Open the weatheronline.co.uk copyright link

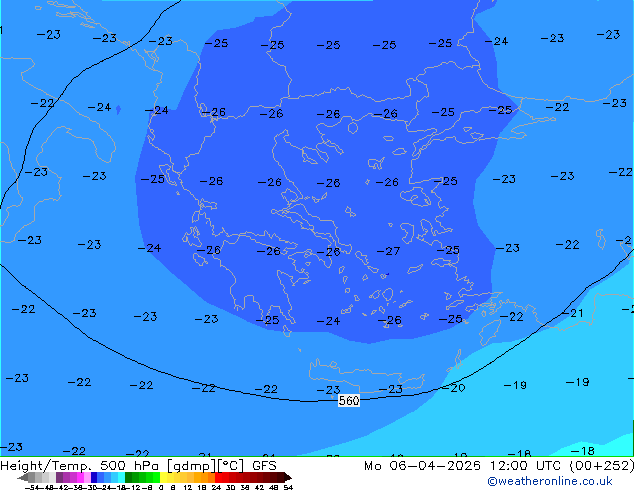coord(549,481)
